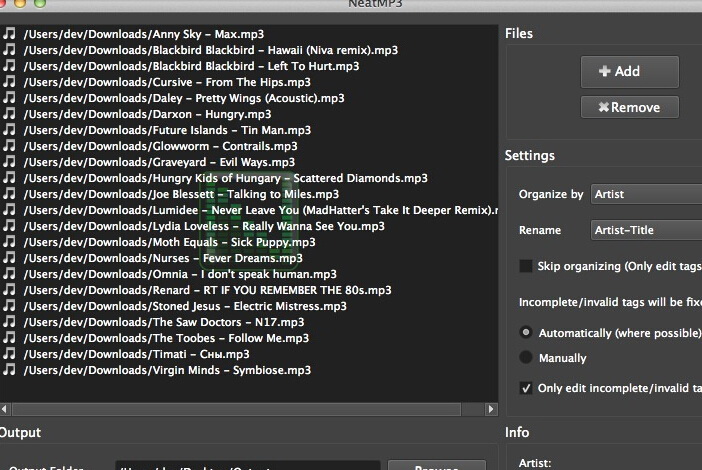
Task: Select file path Joe Blessett – Talking to Miles.mp3
Action: tap(181, 194)
